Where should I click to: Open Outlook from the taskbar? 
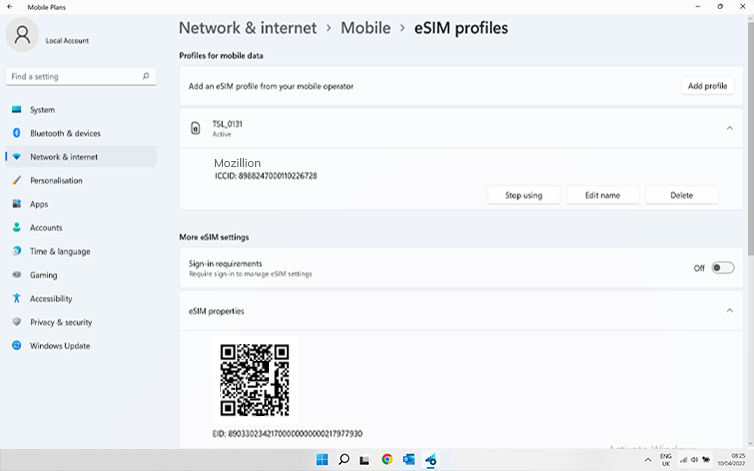(x=409, y=460)
